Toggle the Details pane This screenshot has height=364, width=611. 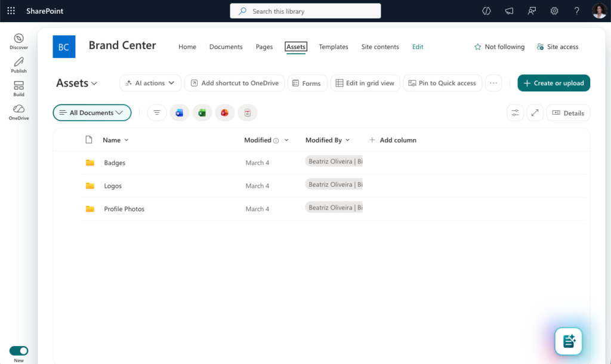pos(568,113)
